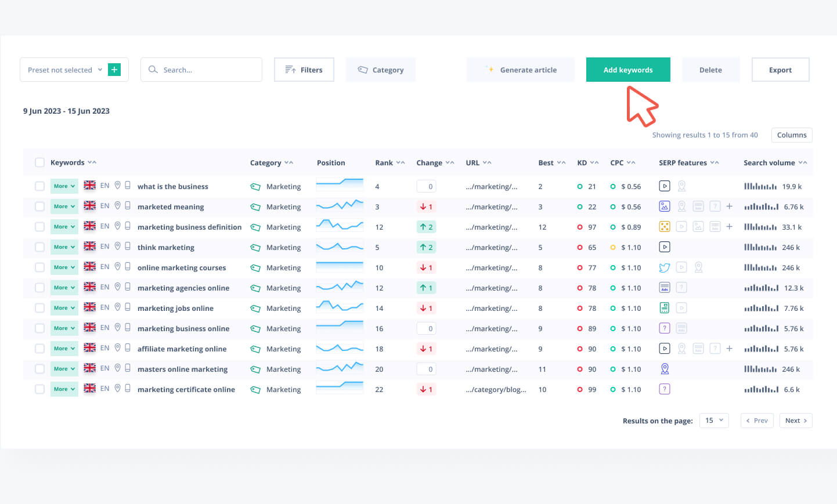
Task: Go to the Next page of results
Action: click(x=795, y=420)
